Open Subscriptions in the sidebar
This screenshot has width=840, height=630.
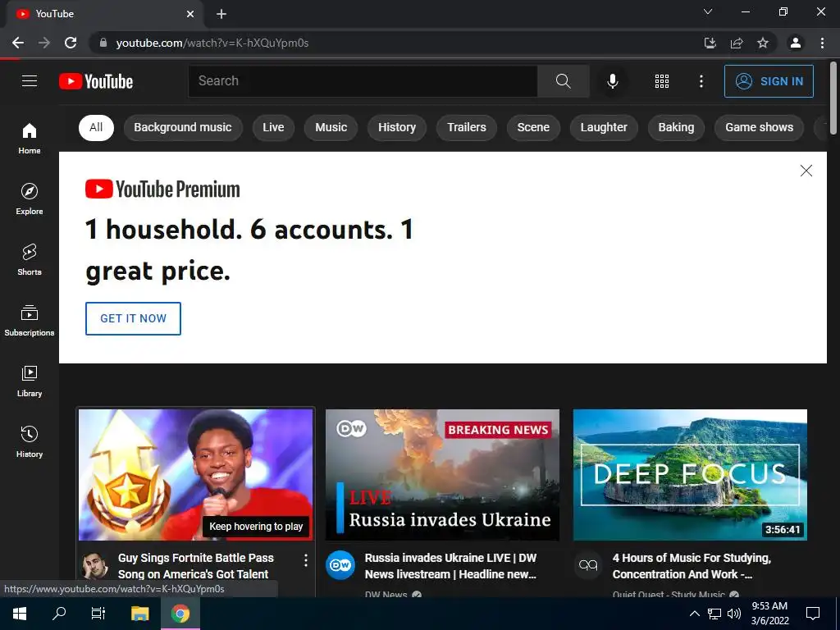pos(30,321)
